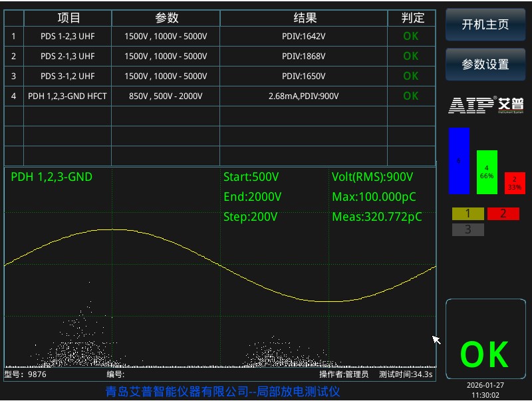The image size is (532, 401).
Task: Click the OK verdict for row 4
Action: coord(411,96)
